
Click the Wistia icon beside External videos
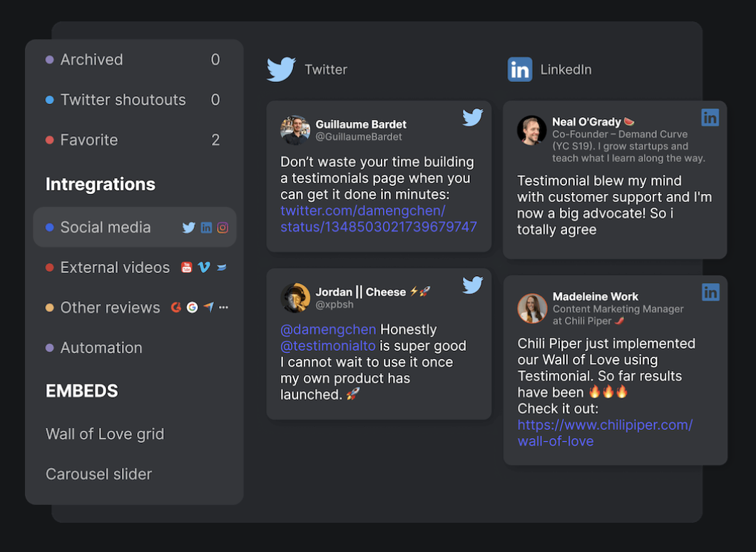click(222, 267)
